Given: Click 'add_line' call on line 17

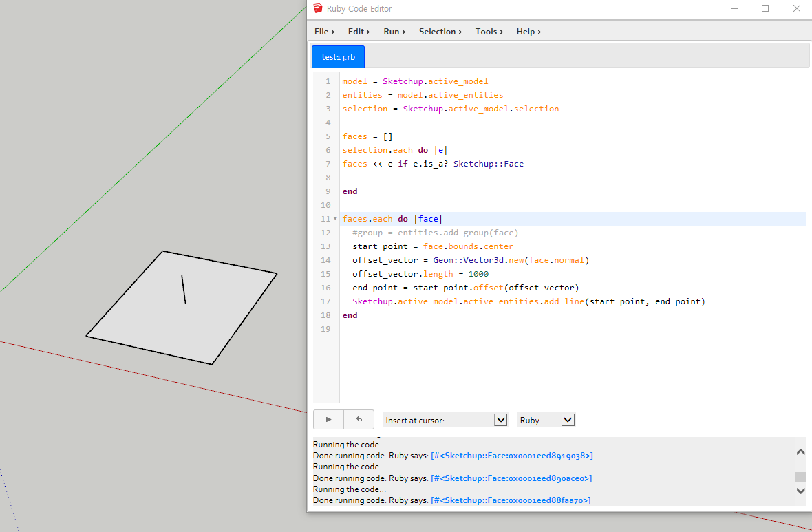Looking at the screenshot, I should (x=564, y=301).
